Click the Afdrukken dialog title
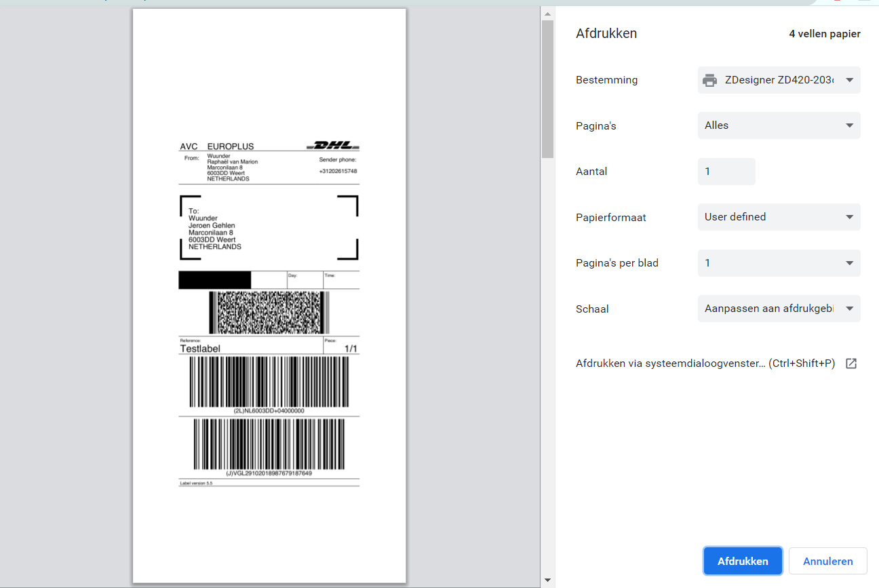This screenshot has height=588, width=879. 606,33
